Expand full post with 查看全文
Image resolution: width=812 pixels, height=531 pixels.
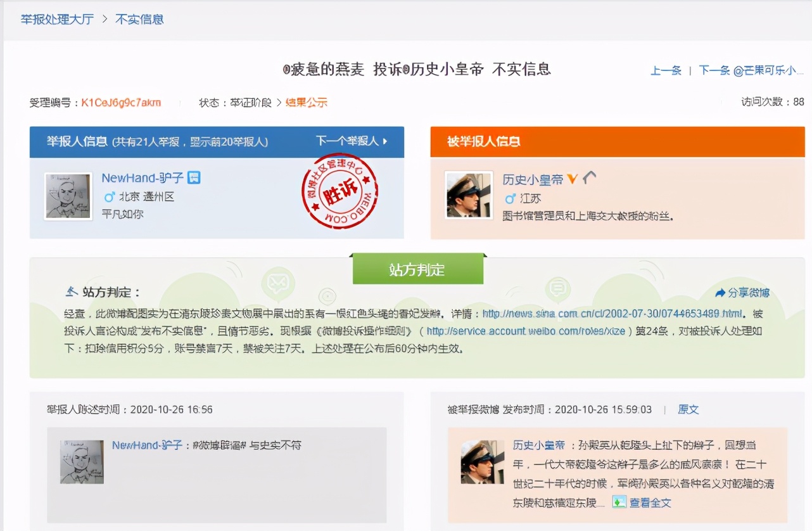[650, 503]
